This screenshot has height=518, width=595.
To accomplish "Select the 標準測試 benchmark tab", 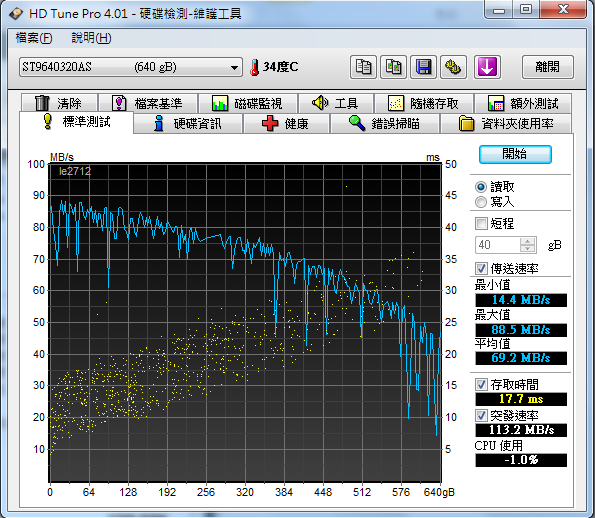I will coord(77,122).
